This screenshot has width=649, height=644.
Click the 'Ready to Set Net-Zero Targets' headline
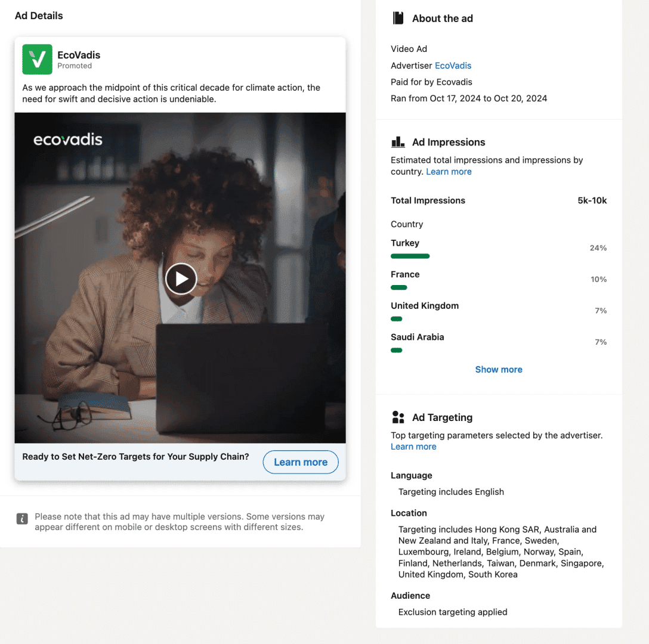click(x=136, y=457)
